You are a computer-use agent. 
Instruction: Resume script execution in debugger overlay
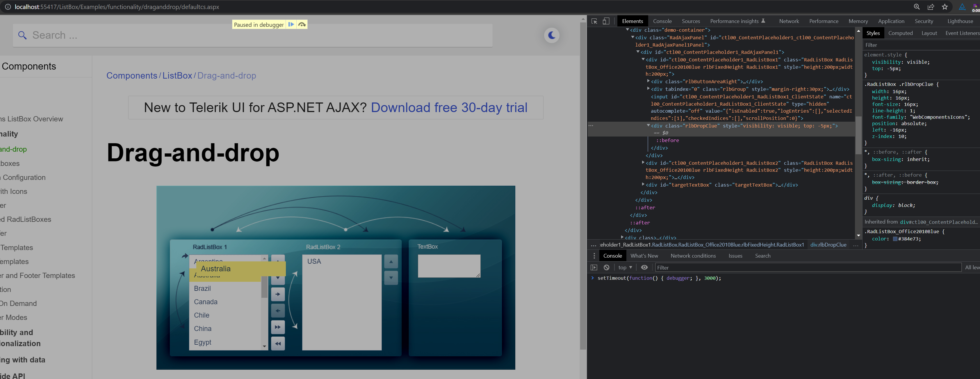[291, 24]
